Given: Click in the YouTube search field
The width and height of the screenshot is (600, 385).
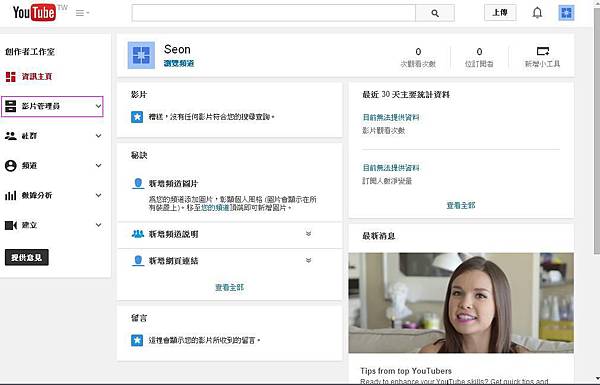Looking at the screenshot, I should click(274, 13).
